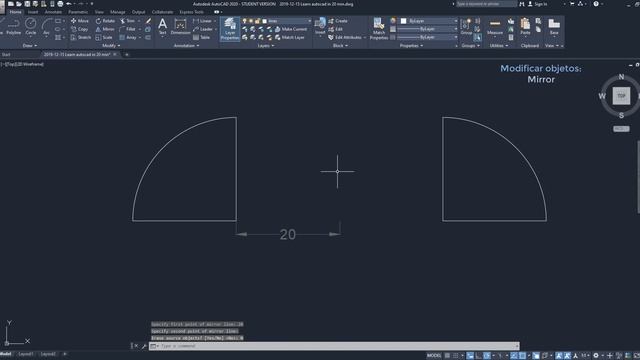The height and width of the screenshot is (360, 640).
Task: Select the Dimension tool
Action: (x=180, y=27)
